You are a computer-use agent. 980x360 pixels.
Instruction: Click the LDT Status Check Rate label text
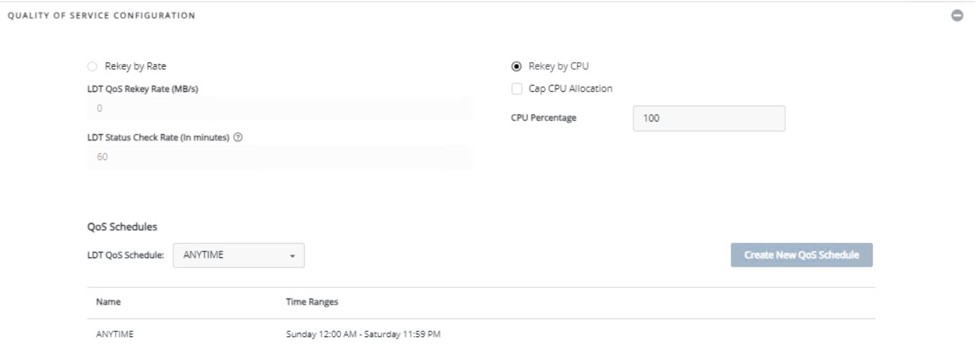158,138
